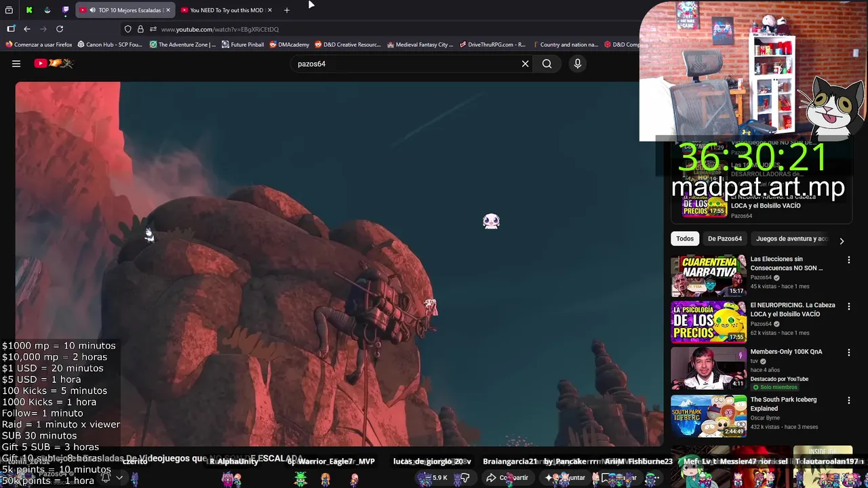Open site permissions icon in address bar
The width and height of the screenshot is (868, 488).
coord(153,29)
